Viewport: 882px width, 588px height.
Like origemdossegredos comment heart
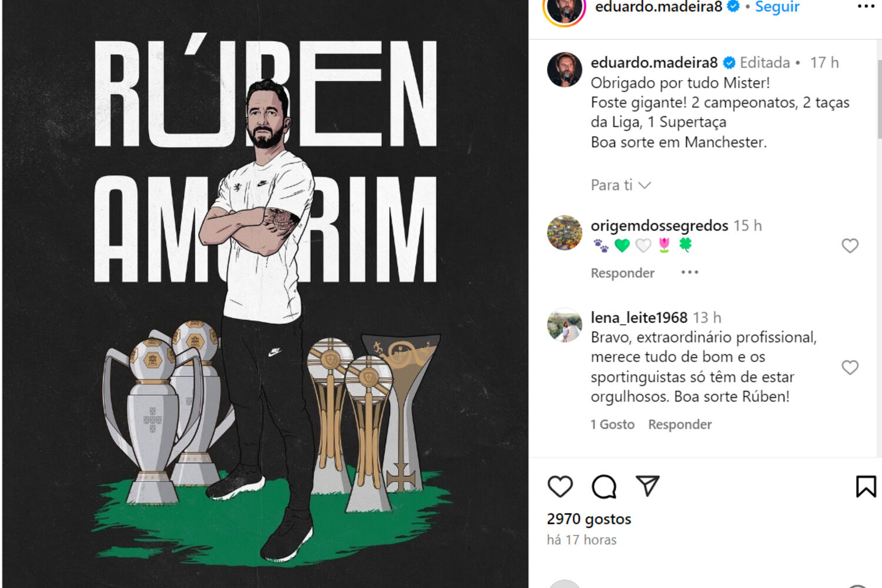coord(850,246)
